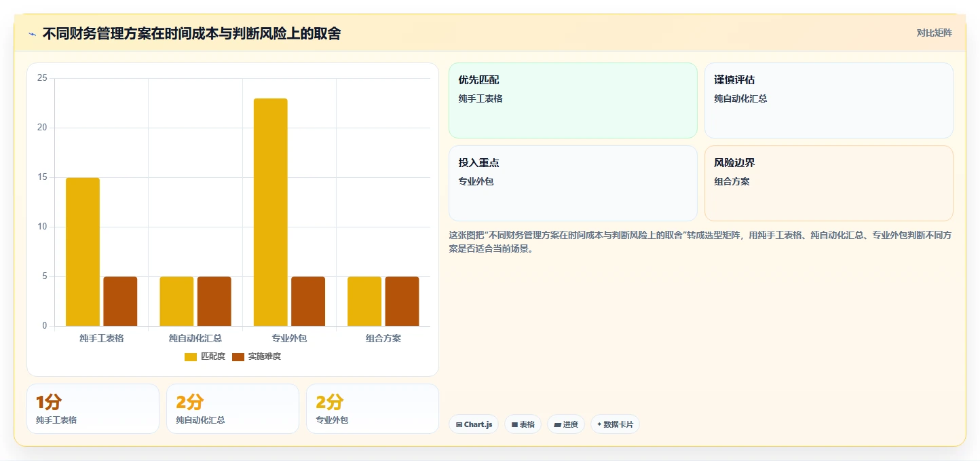Image resolution: width=980 pixels, height=461 pixels.
Task: Click the 专业外包 实施难度 bar
Action: coord(308,301)
